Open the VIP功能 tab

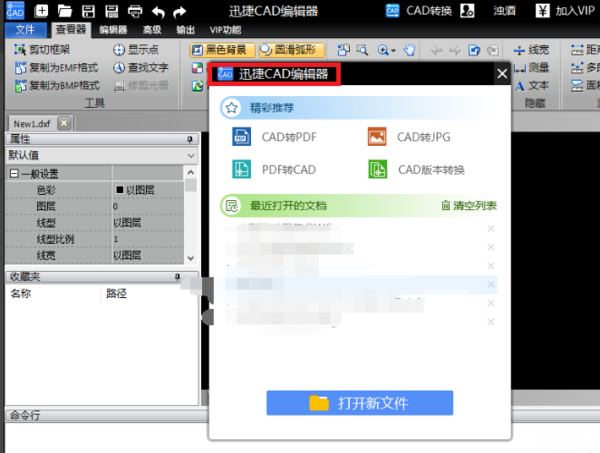225,30
